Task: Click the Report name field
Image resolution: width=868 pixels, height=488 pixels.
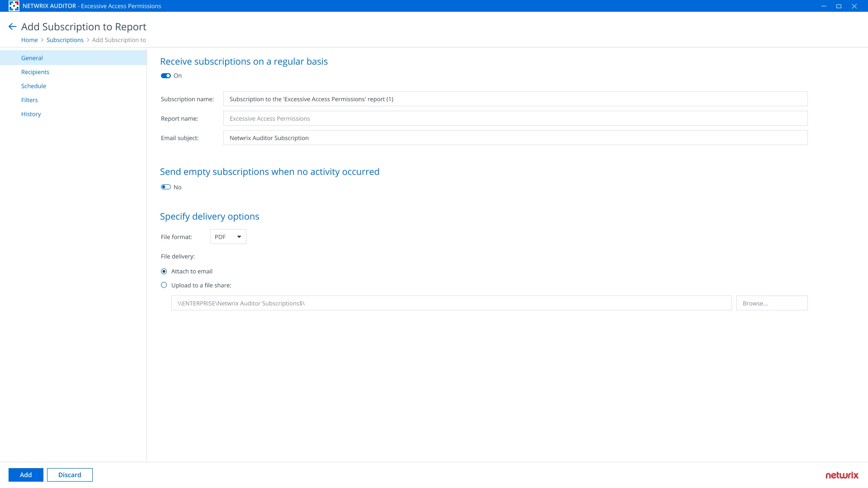Action: pos(515,118)
